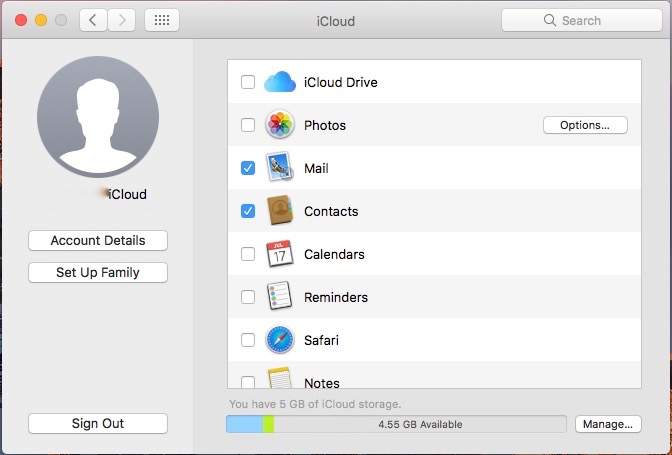Click Set Up Family button
The image size is (672, 455).
point(98,272)
